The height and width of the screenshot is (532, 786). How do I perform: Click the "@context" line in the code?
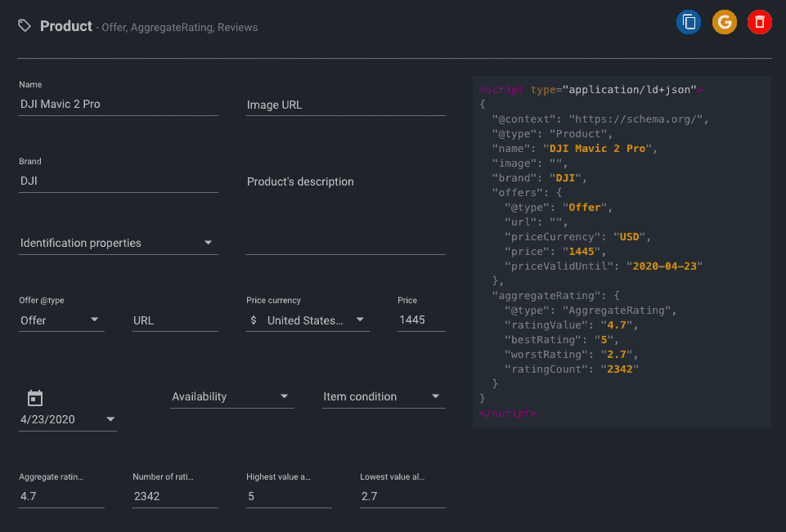click(x=600, y=119)
